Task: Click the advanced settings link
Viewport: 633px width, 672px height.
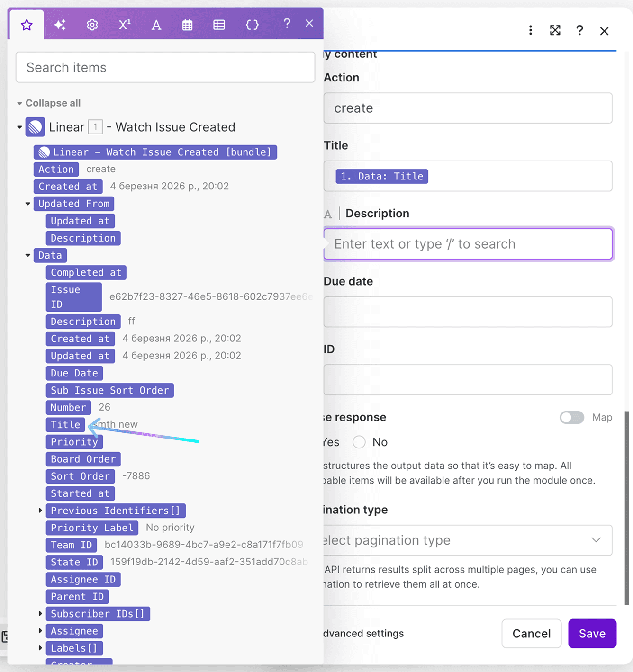Action: pyautogui.click(x=363, y=633)
